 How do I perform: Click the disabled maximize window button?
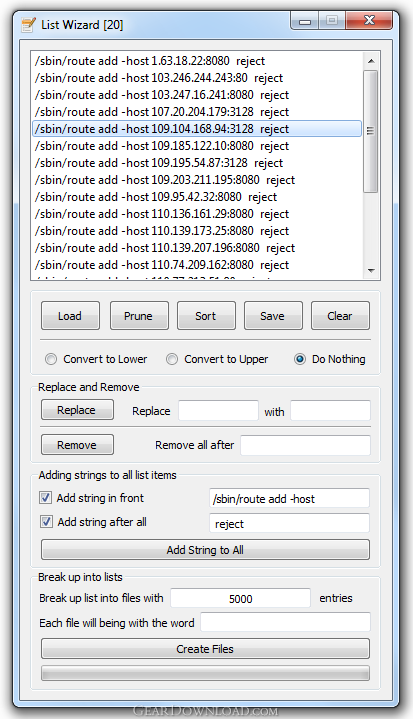332,21
